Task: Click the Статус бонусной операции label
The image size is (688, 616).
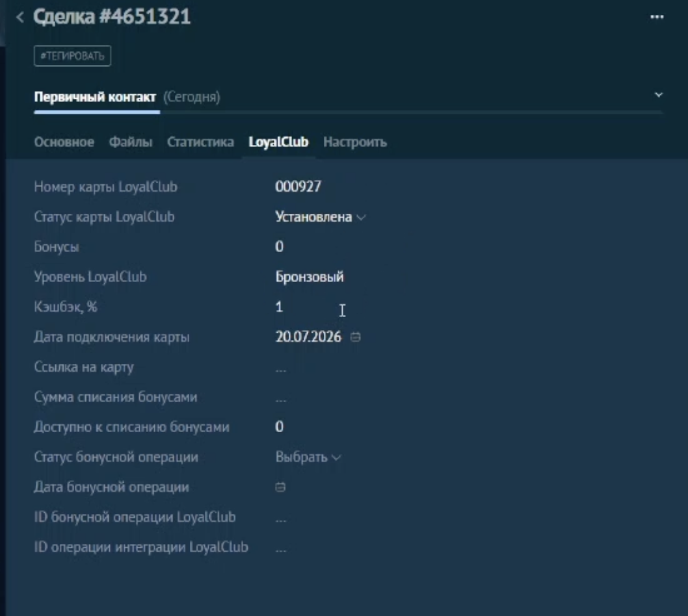Action: pos(116,457)
